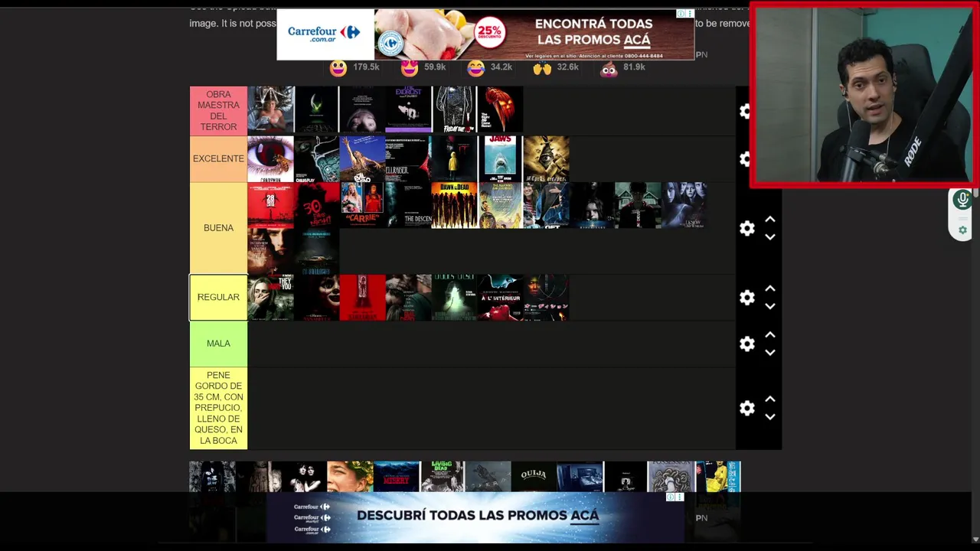
Task: Select the Annabelle doll poster in REGULAR
Action: coord(316,298)
